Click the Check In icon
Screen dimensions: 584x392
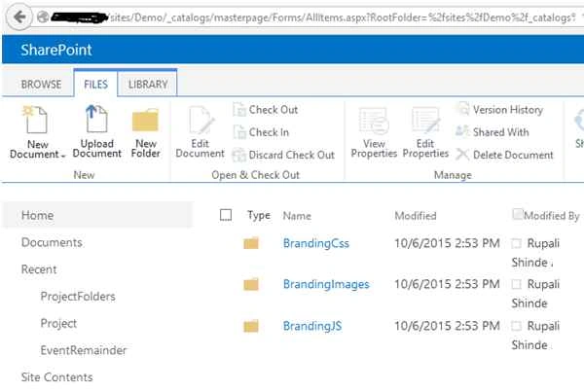(x=239, y=132)
